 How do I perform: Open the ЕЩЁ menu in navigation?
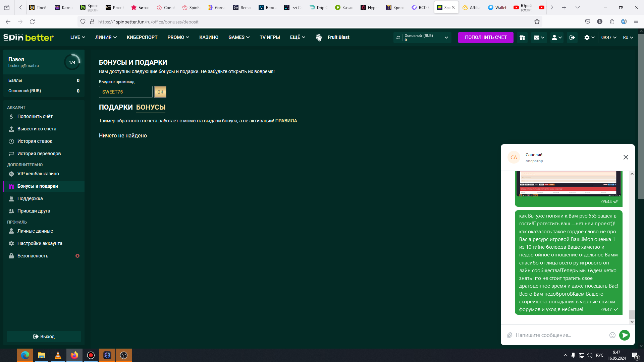coord(298,38)
